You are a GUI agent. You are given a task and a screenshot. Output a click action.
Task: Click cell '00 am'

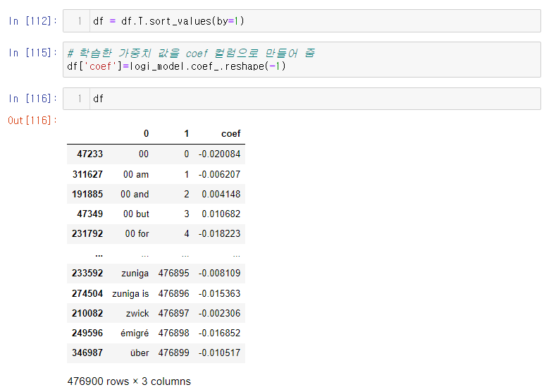point(136,174)
